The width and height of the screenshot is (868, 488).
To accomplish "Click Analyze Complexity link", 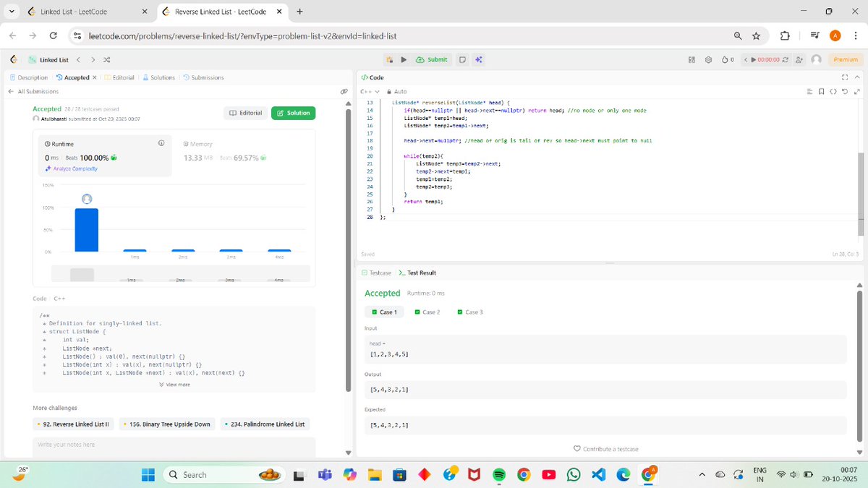I will [x=71, y=168].
